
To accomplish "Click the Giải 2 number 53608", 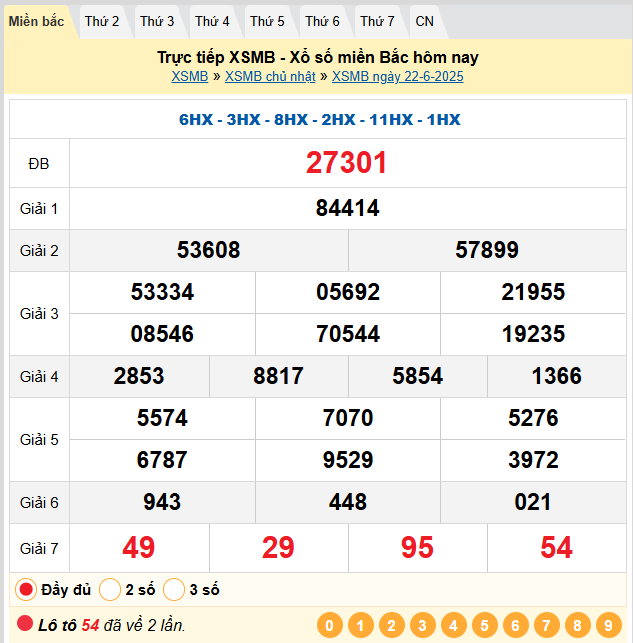I will pos(209,250).
